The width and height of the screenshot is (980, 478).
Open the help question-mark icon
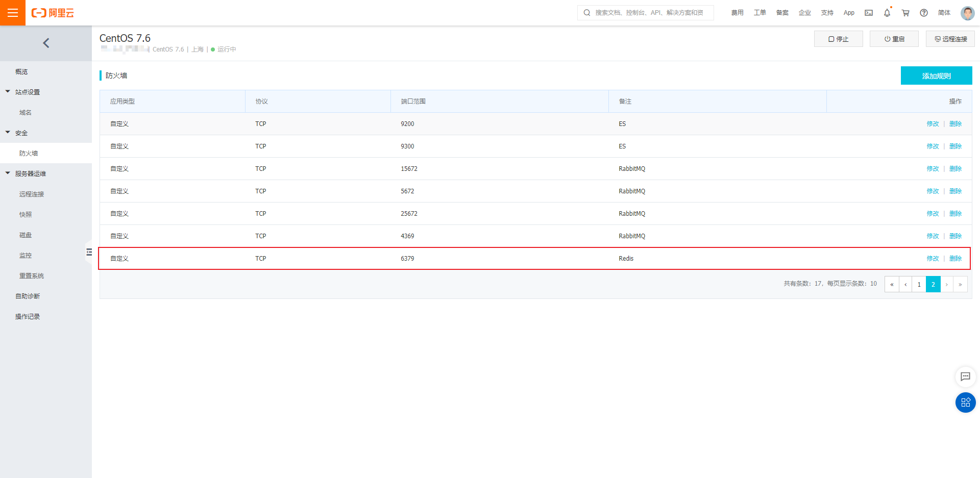(923, 12)
